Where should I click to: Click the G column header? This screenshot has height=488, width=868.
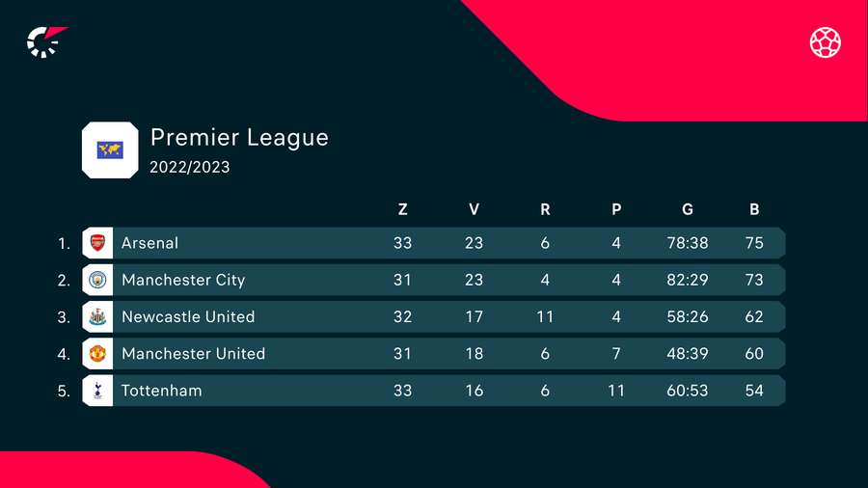pos(688,209)
